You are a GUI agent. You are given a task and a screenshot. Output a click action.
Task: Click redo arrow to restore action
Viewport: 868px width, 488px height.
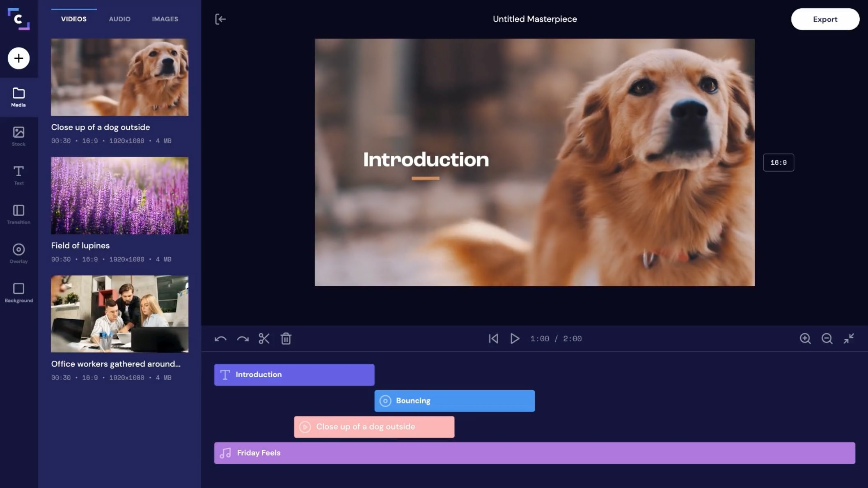point(243,338)
